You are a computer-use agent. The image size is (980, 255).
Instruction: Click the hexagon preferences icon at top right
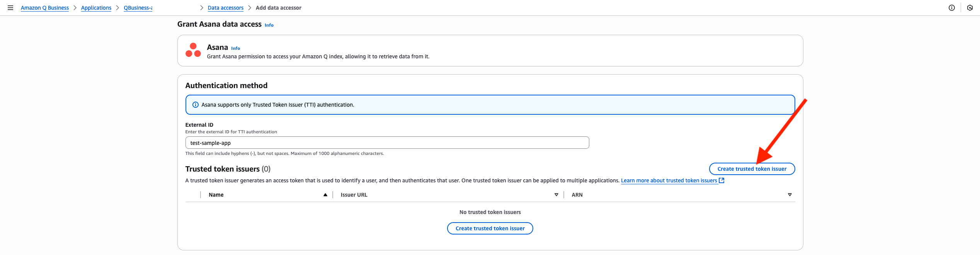pyautogui.click(x=970, y=8)
